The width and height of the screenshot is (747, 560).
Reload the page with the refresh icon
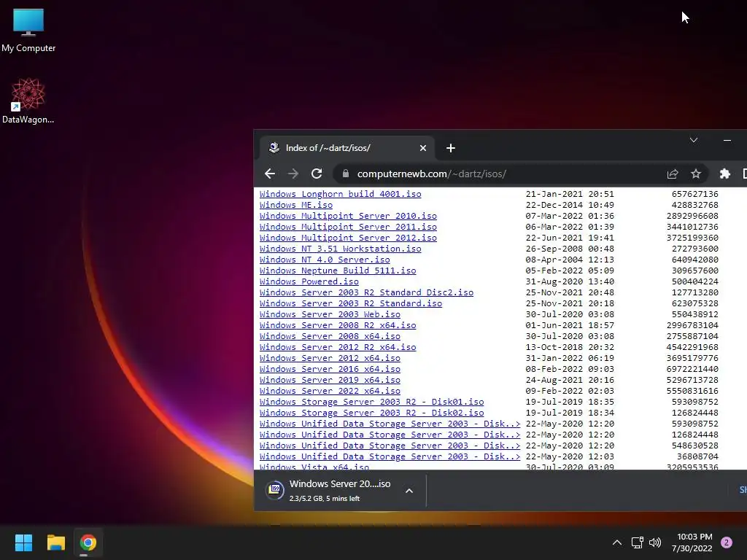click(x=317, y=174)
